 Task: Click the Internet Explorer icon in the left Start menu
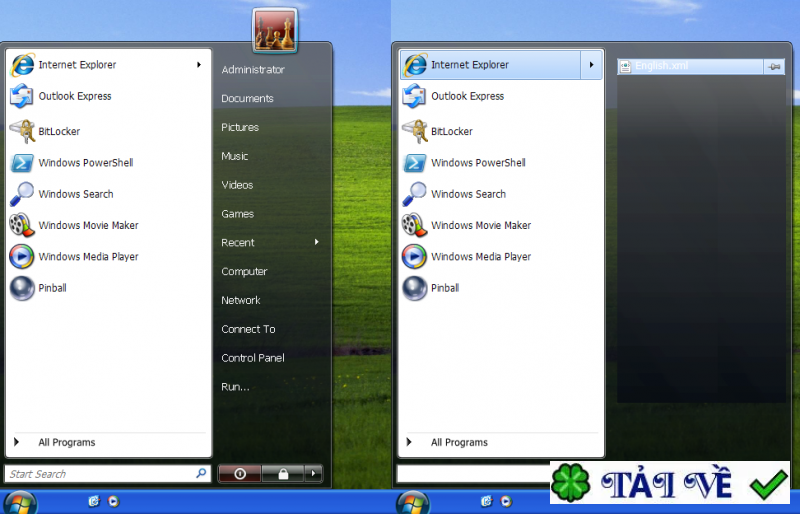point(22,65)
